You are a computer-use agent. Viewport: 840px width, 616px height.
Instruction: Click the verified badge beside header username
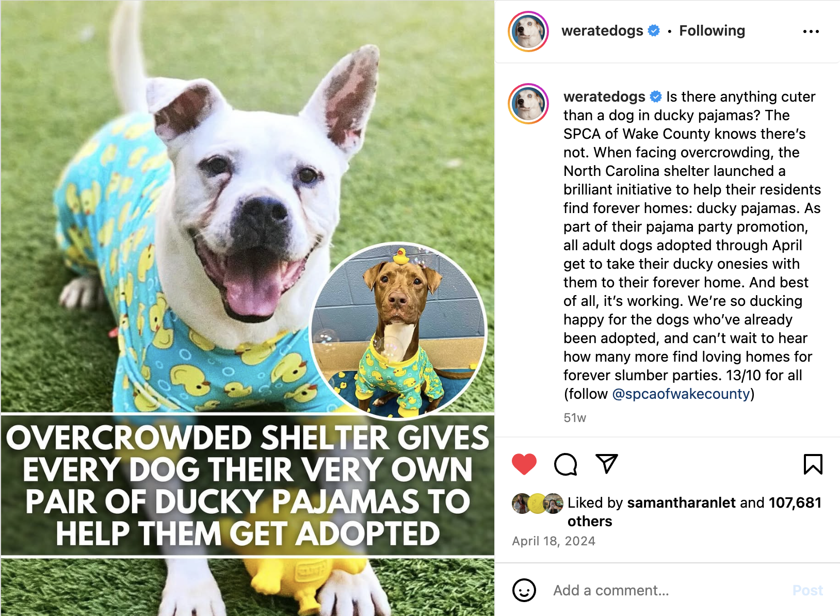tap(654, 31)
